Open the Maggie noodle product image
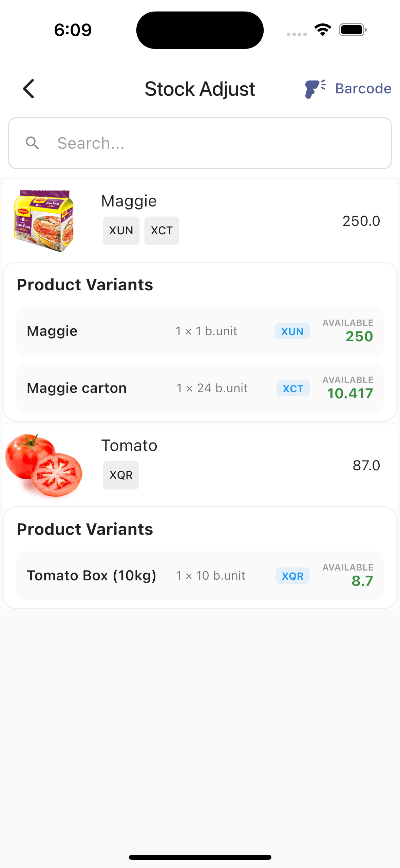Viewport: 400px width, 868px height. (x=44, y=221)
